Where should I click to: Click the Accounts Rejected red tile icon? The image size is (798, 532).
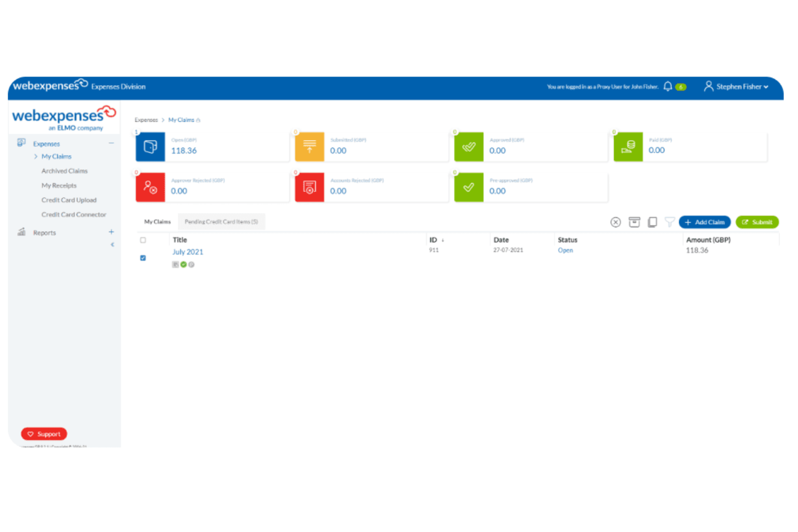tap(309, 187)
